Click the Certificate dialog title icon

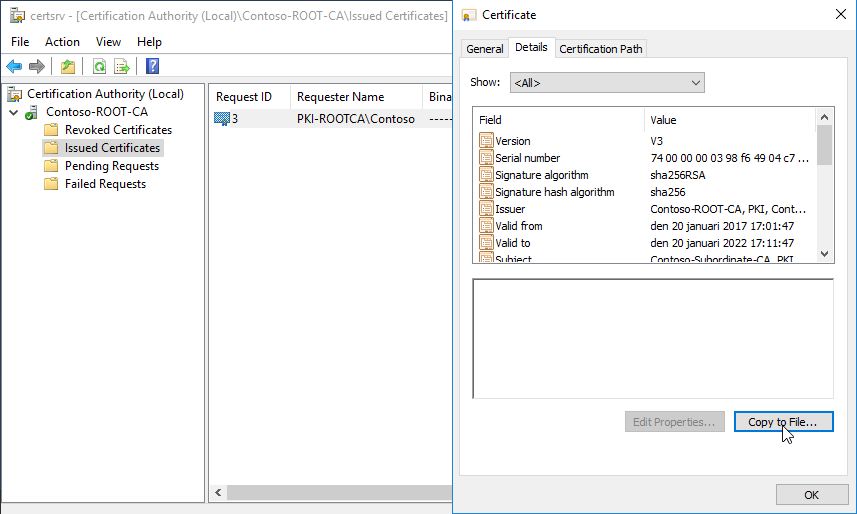click(469, 15)
